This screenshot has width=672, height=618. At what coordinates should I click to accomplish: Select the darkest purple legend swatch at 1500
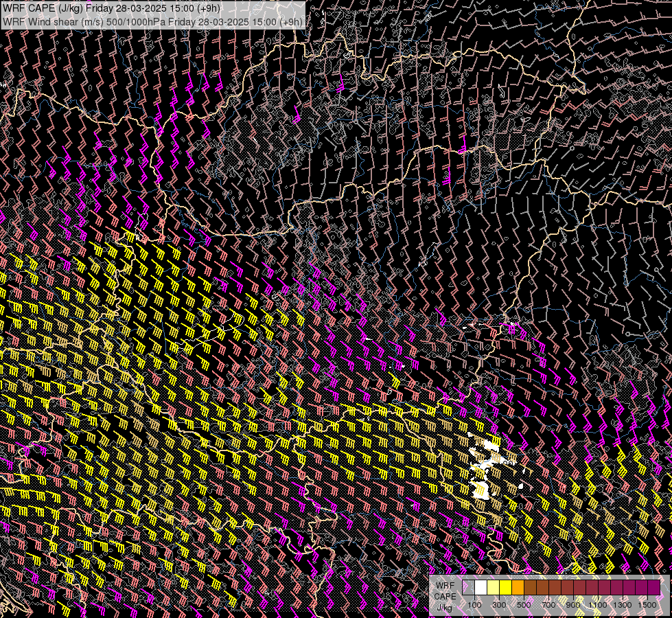click(653, 588)
